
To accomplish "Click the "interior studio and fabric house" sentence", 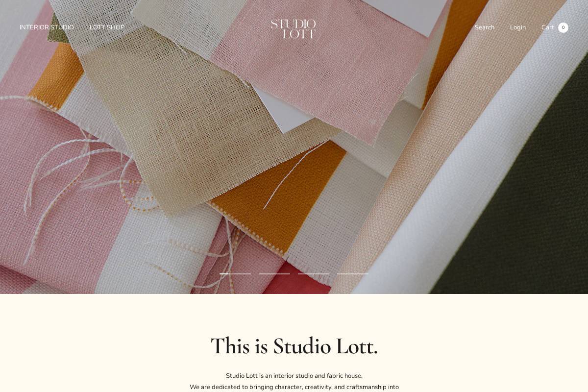I will pos(294,376).
